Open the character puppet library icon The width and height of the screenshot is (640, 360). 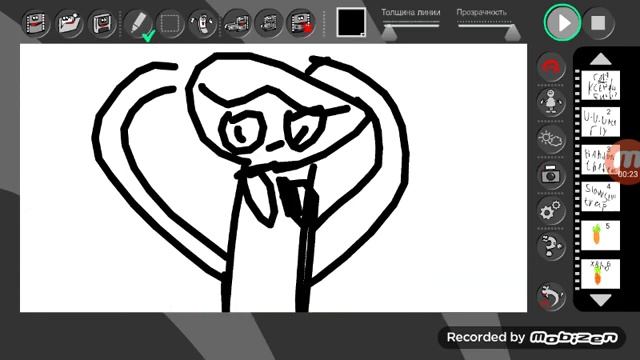[551, 102]
